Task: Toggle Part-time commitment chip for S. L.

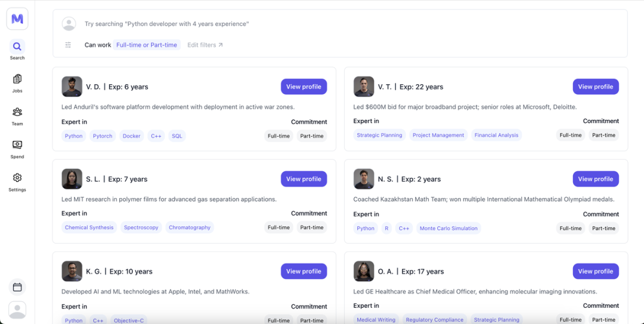Action: (312, 227)
